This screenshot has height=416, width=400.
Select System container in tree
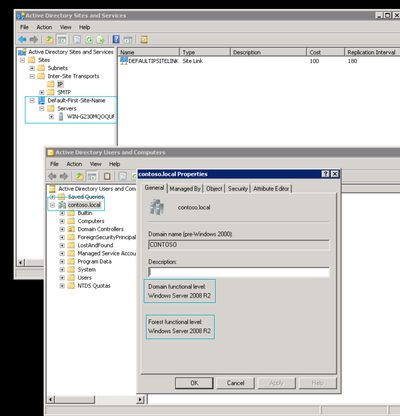[x=87, y=269]
